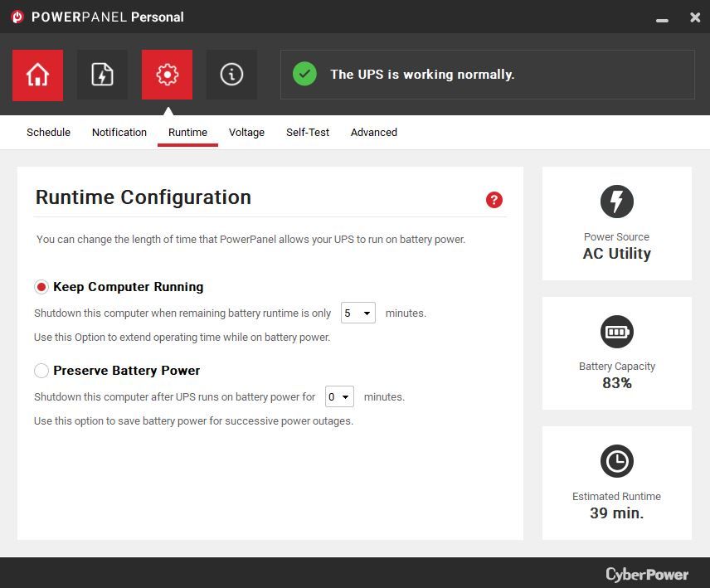Open battery power minutes dropdown showing 0

coord(339,396)
